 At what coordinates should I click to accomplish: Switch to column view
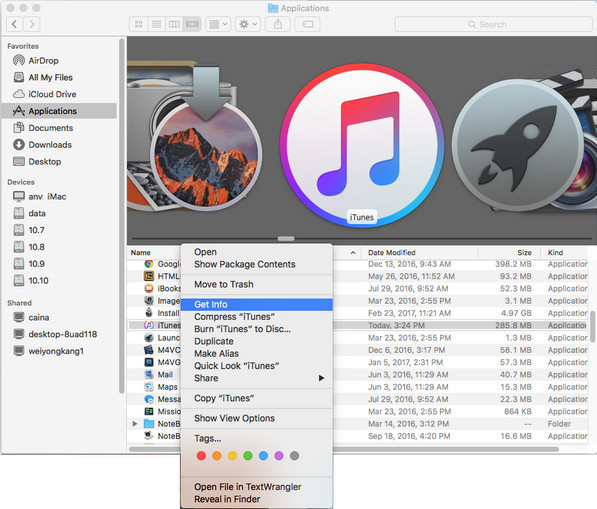coord(174,24)
